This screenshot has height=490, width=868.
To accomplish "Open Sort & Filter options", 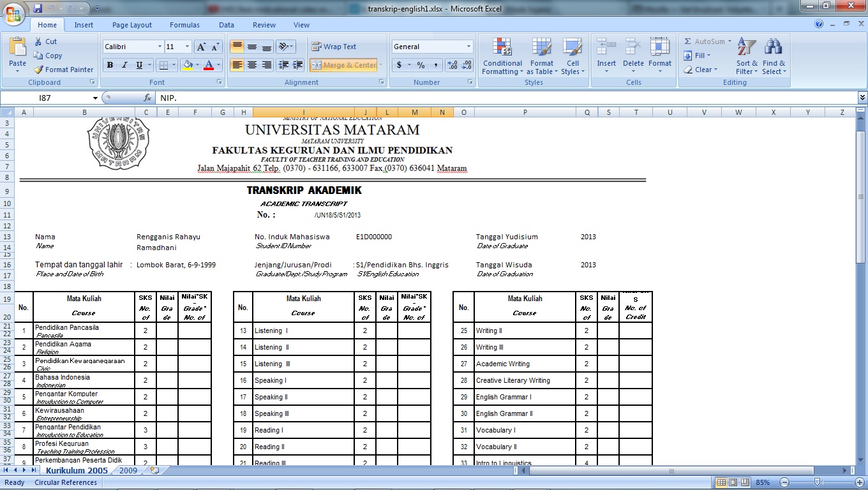I will click(747, 56).
